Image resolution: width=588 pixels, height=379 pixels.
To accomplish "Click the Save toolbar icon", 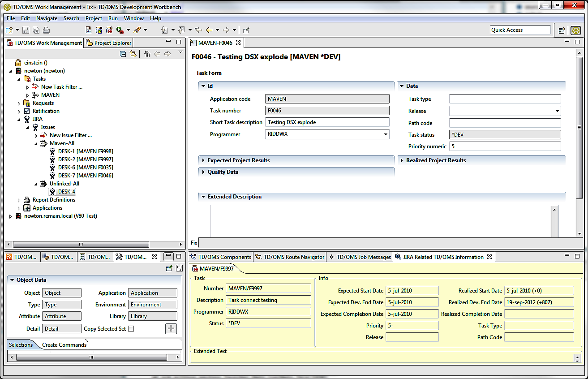I will 25,30.
